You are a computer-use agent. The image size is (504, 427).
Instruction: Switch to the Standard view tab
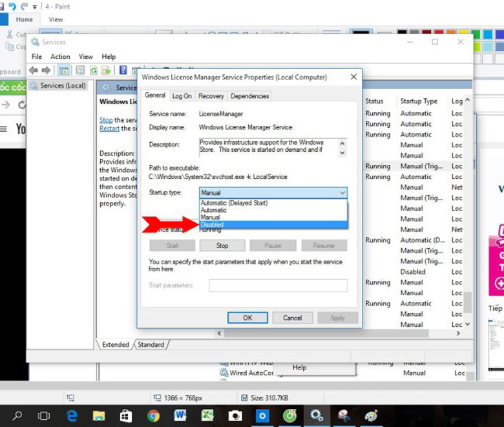click(151, 344)
